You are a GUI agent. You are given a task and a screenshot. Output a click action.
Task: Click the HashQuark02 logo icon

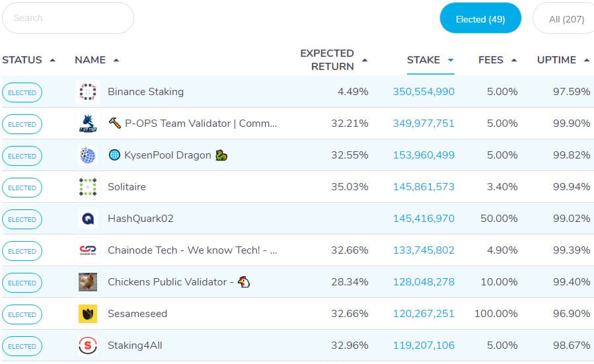(x=88, y=219)
